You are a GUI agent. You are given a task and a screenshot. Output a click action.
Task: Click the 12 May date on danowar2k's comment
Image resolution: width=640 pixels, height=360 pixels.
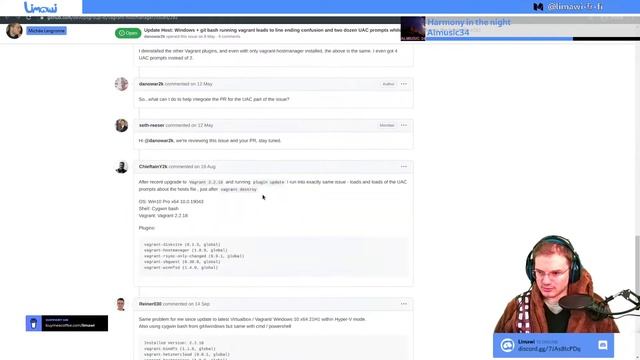(204, 84)
